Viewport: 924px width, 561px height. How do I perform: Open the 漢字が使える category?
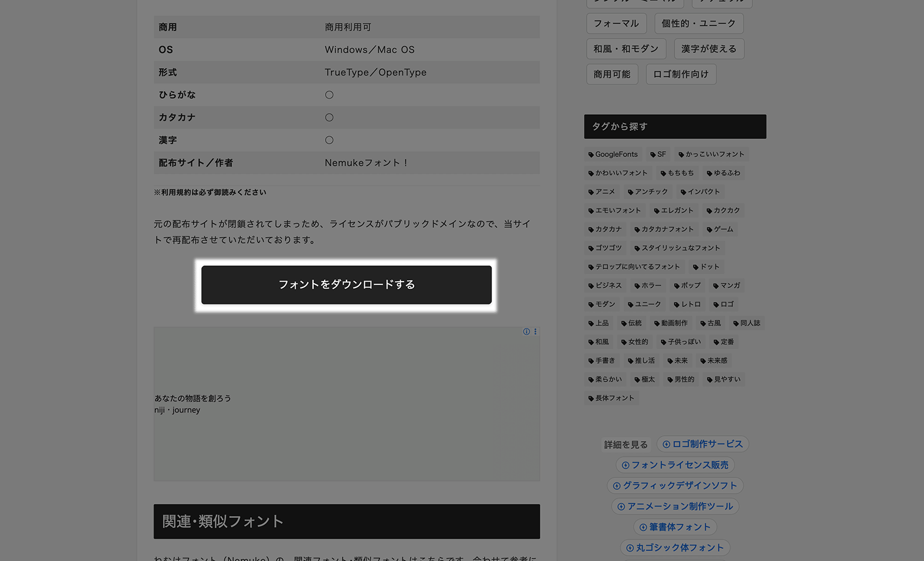pyautogui.click(x=709, y=49)
